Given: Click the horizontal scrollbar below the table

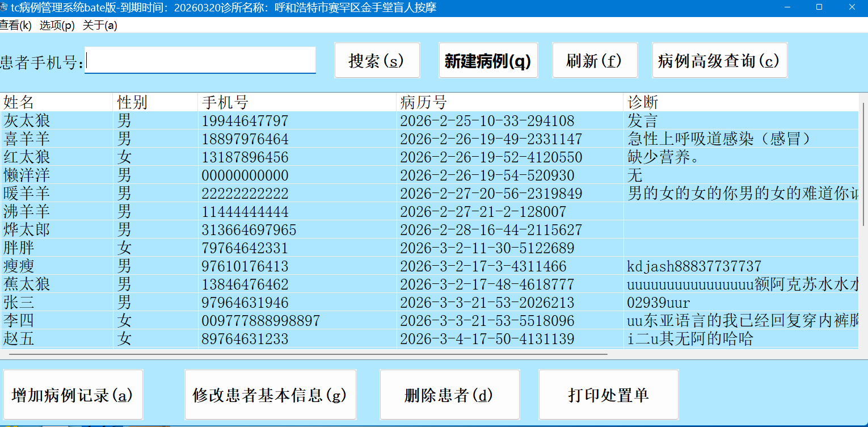Looking at the screenshot, I should [x=306, y=354].
